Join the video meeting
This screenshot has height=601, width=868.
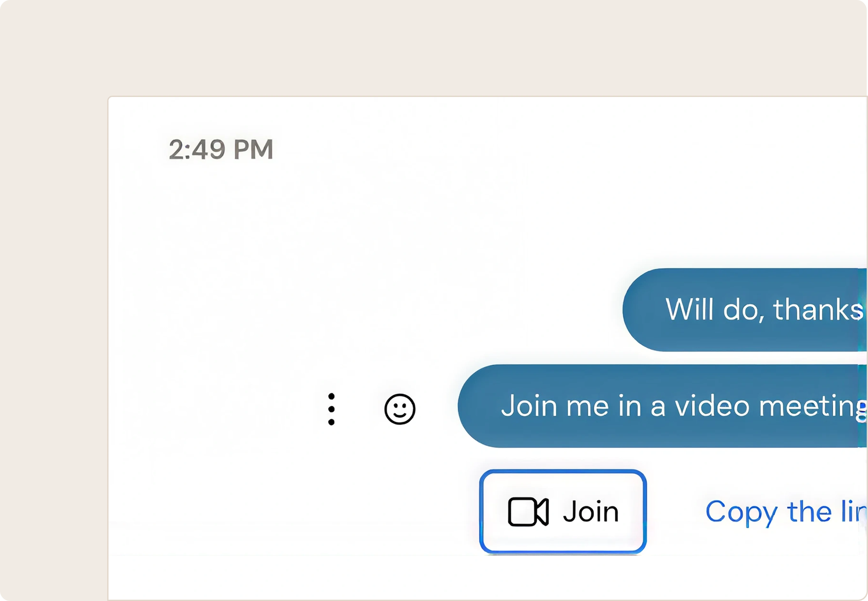click(x=563, y=511)
